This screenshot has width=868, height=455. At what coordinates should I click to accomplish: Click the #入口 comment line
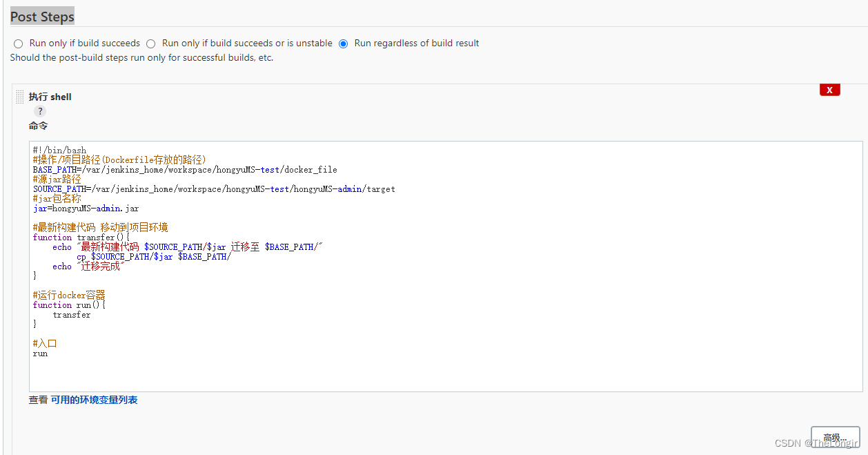(x=45, y=343)
